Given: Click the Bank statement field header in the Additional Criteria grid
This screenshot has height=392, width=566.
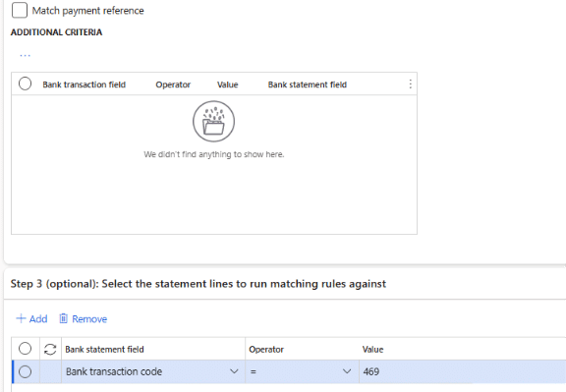Looking at the screenshot, I should pyautogui.click(x=308, y=84).
